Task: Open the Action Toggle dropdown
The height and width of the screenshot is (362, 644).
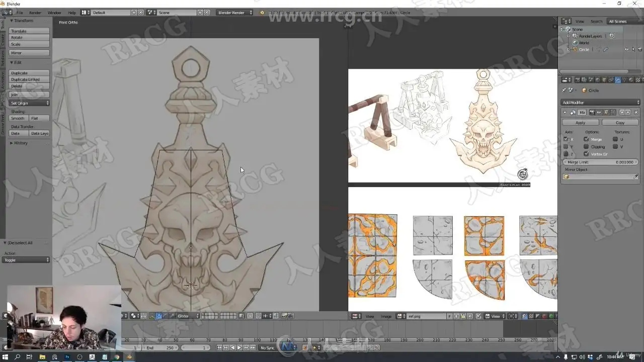Action: [27, 260]
